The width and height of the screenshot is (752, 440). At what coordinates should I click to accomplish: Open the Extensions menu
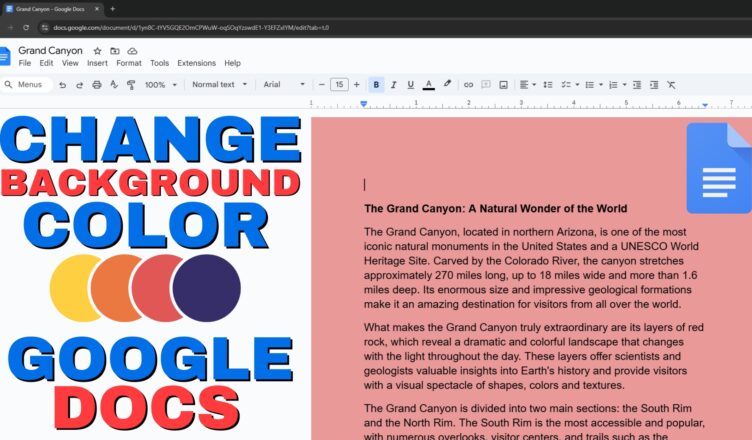click(197, 63)
